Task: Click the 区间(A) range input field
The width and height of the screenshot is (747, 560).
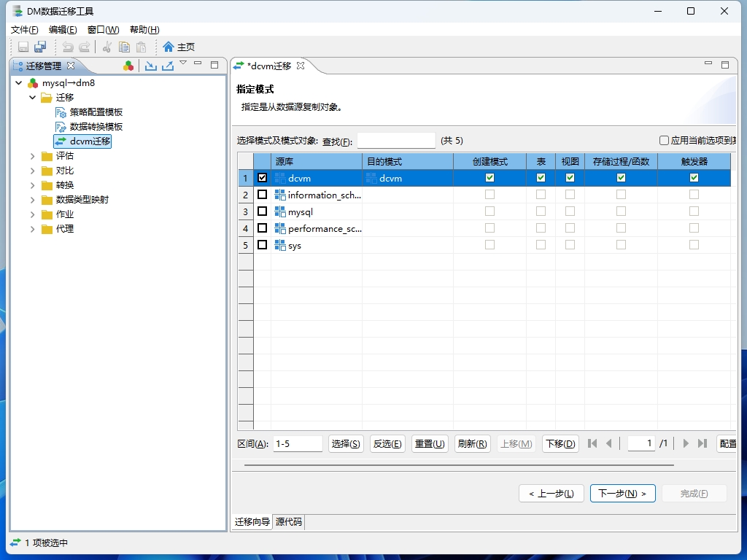Action: tap(298, 443)
